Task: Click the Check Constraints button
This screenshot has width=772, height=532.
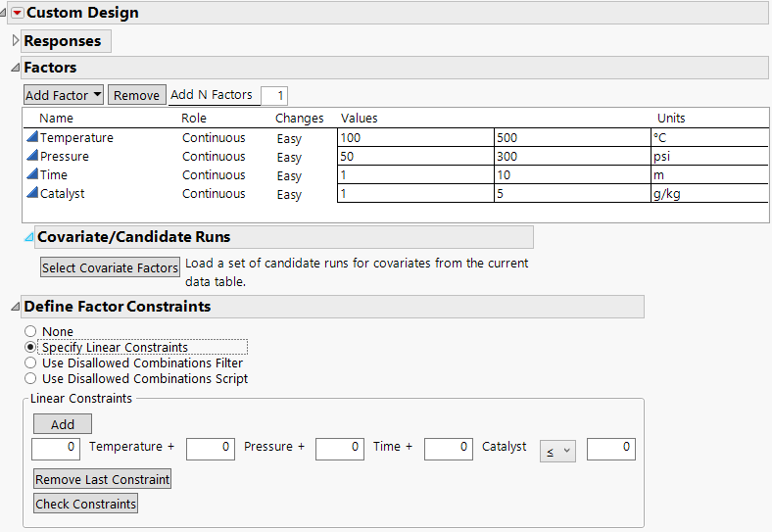Action: [86, 504]
